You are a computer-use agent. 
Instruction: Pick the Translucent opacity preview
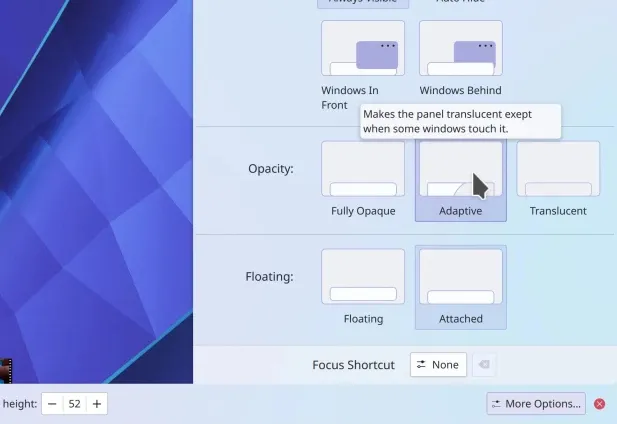[x=558, y=169]
